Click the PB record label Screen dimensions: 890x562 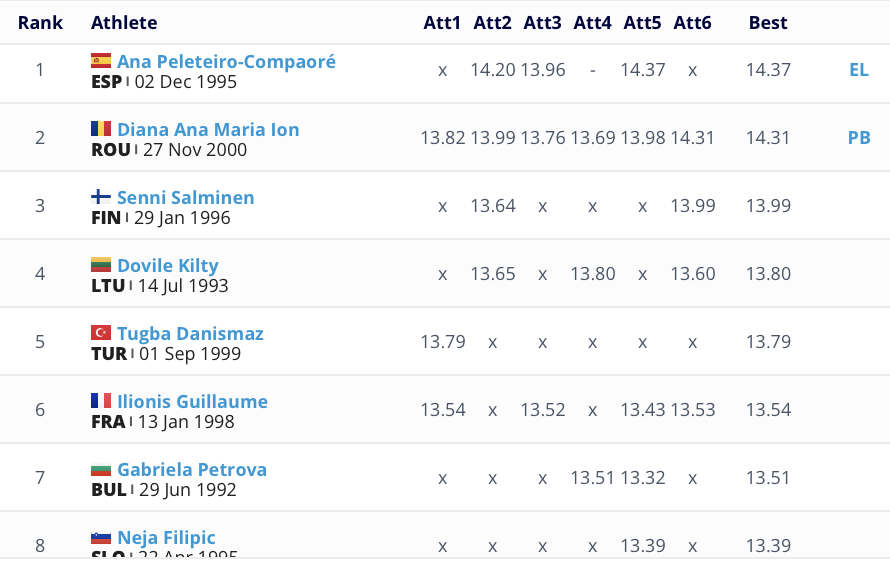click(858, 138)
